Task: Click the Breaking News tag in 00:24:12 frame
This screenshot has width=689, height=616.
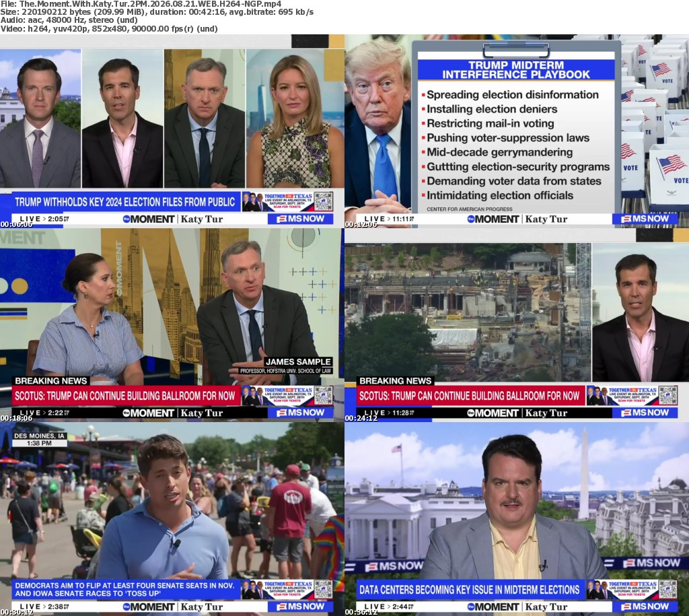Action: click(x=396, y=381)
